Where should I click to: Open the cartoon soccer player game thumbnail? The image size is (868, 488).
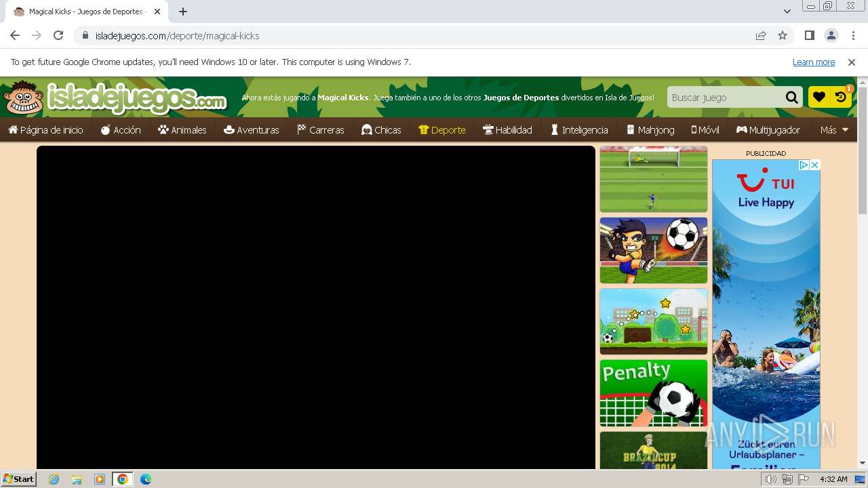tap(654, 250)
